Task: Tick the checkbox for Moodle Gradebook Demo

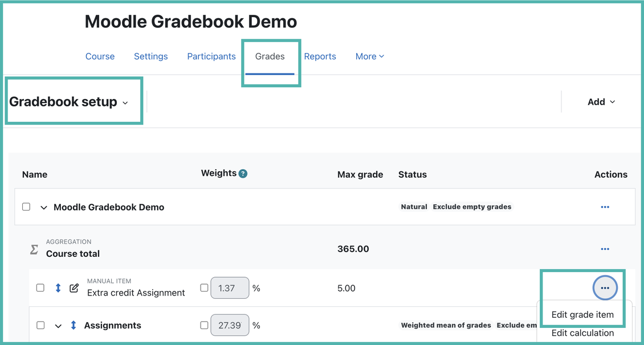Action: coord(26,207)
